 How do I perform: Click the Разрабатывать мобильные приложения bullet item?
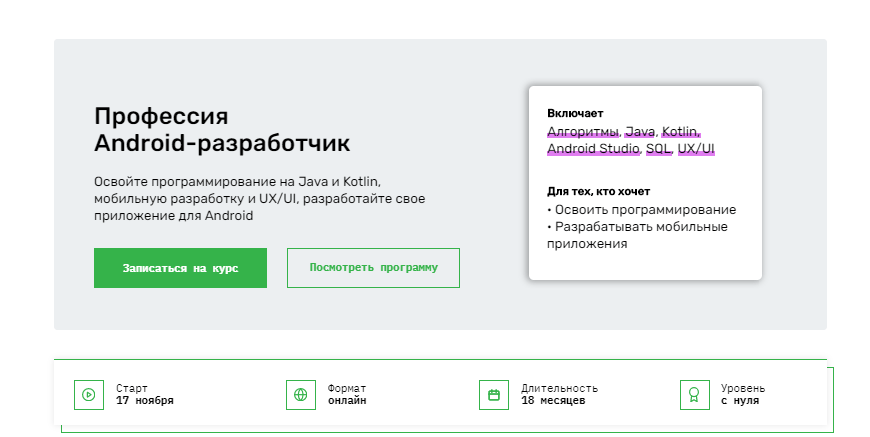click(637, 235)
